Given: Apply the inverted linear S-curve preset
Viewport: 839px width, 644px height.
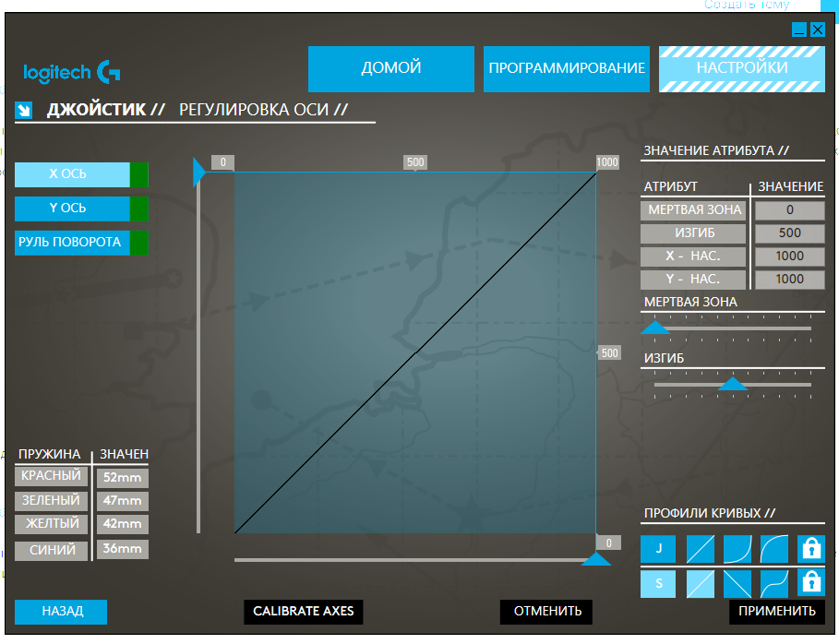Looking at the screenshot, I should 737,583.
